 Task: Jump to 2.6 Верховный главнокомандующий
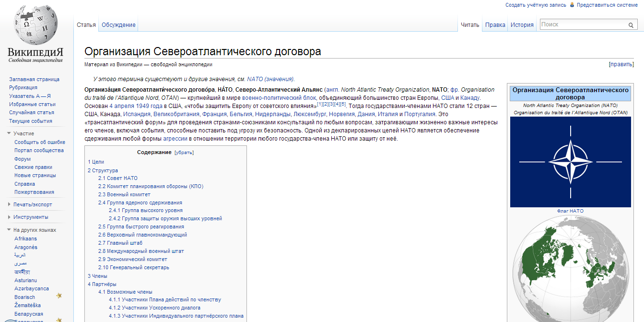142,235
